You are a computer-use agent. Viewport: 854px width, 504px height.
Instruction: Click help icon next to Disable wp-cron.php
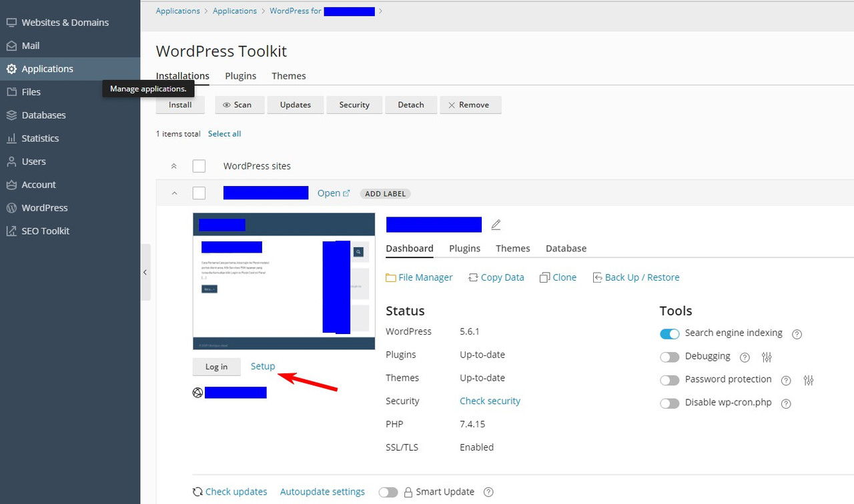[787, 403]
